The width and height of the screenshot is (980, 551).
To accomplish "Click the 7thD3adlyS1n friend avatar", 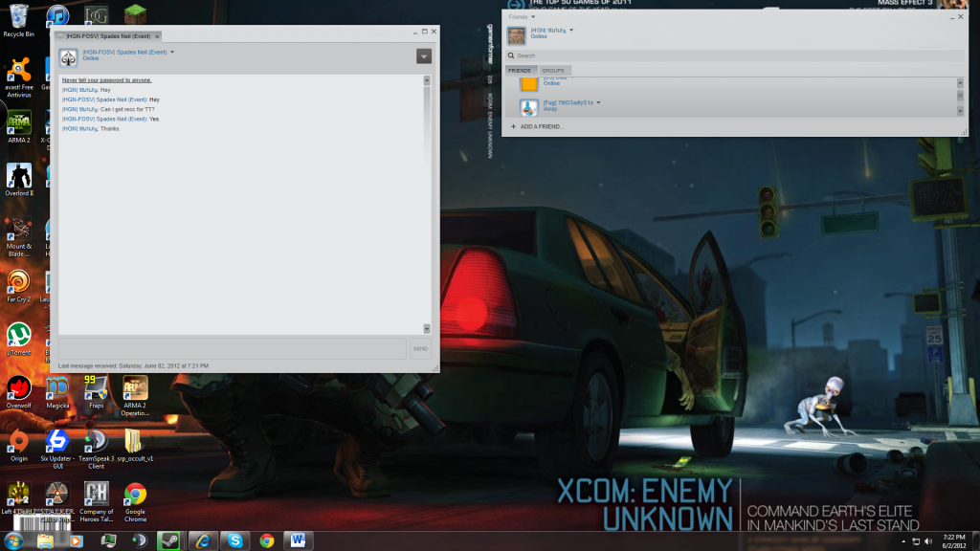I will (528, 107).
